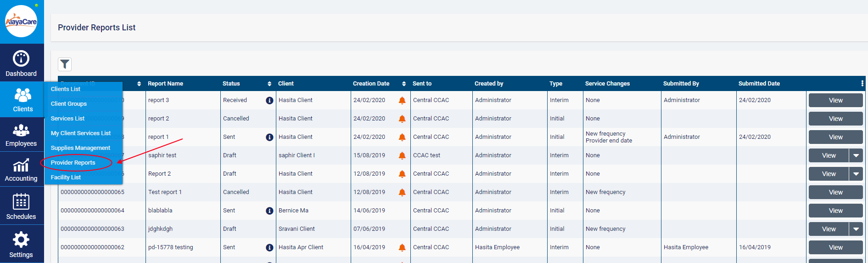Viewport: 868px width, 263px height.
Task: Click client name Sravani Client
Action: pos(297,229)
